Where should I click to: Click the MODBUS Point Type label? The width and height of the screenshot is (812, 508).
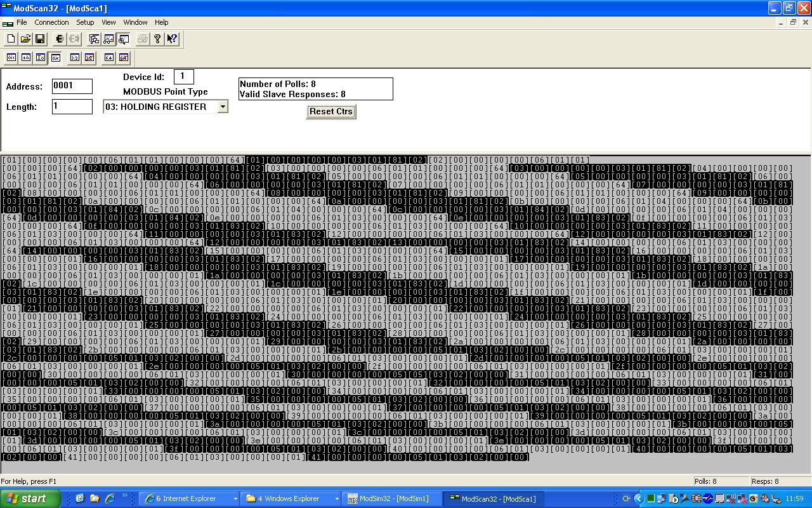pos(166,91)
